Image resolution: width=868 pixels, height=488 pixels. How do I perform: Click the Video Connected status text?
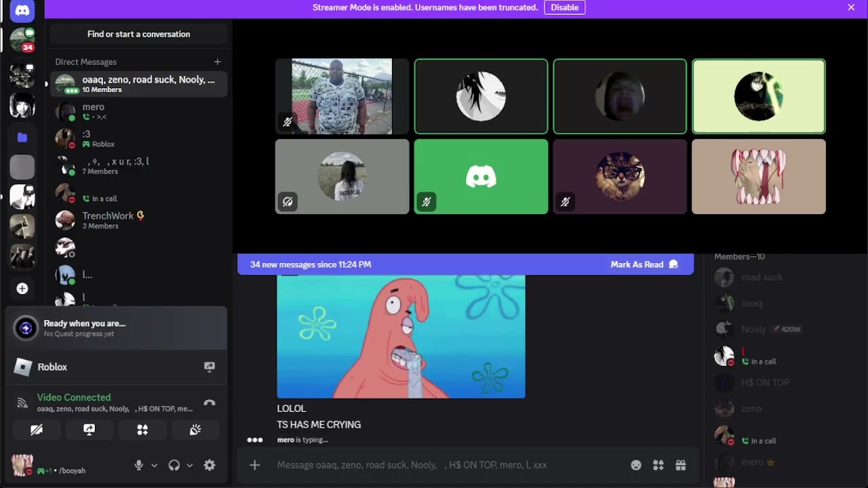(74, 397)
